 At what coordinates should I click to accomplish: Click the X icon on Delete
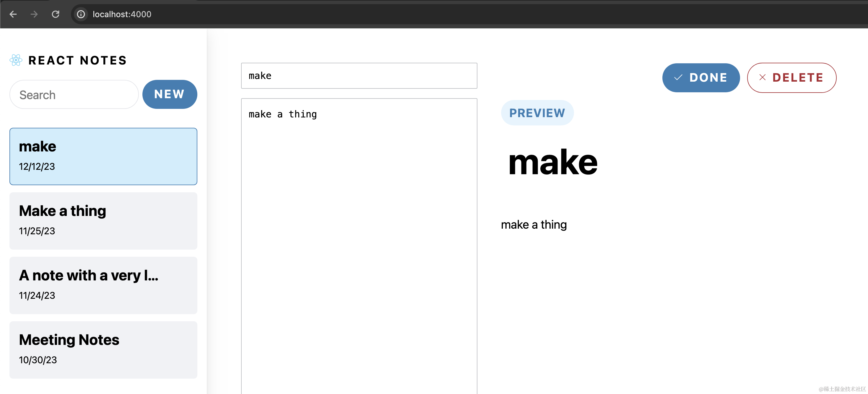pyautogui.click(x=763, y=77)
